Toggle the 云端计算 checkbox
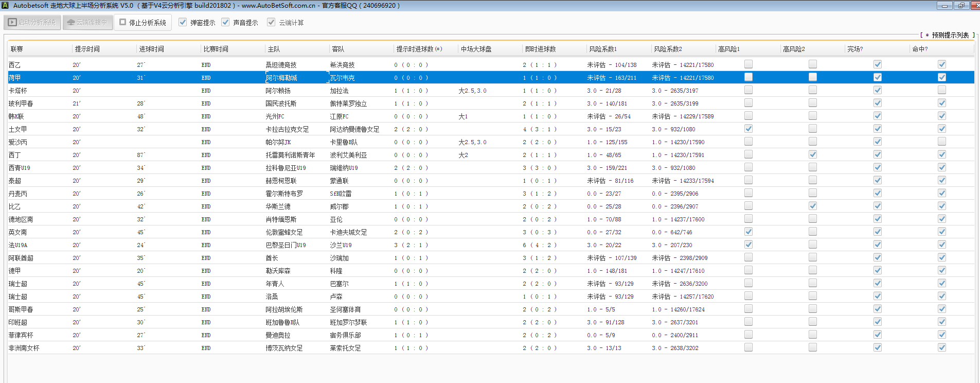 point(271,22)
